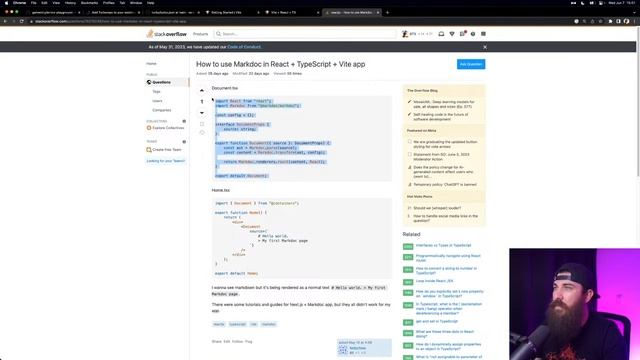Image resolution: width=640 pixels, height=360 pixels.
Task: Focus the Stack Overflow search field
Action: [x=305, y=34]
